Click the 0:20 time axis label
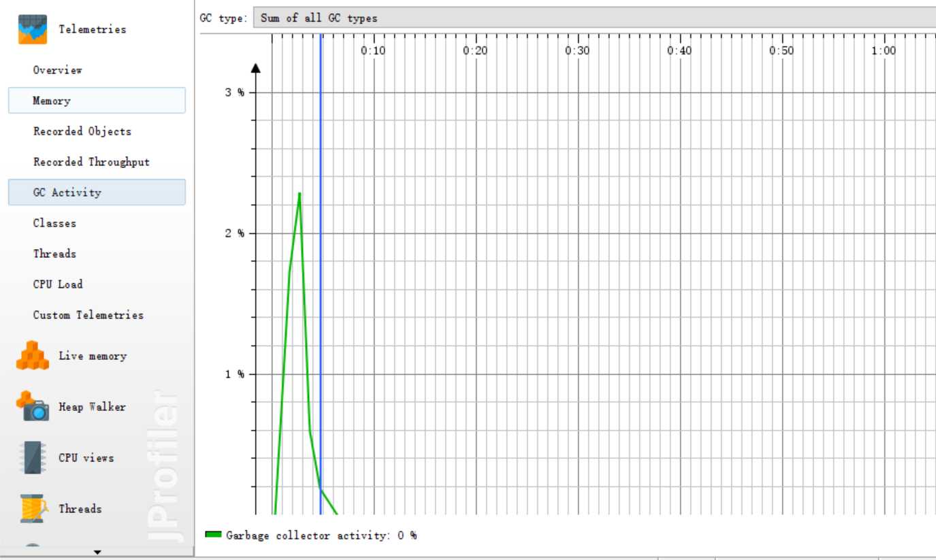Viewport: 936px width, 560px height. 476,51
